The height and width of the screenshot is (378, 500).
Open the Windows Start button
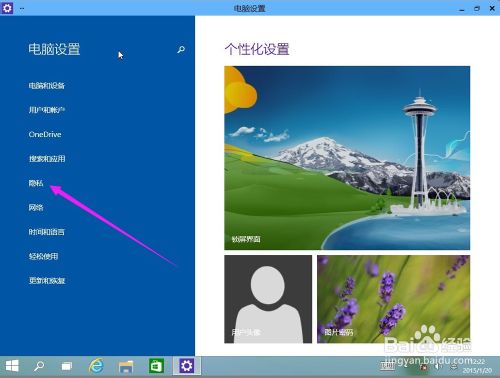[x=12, y=366]
